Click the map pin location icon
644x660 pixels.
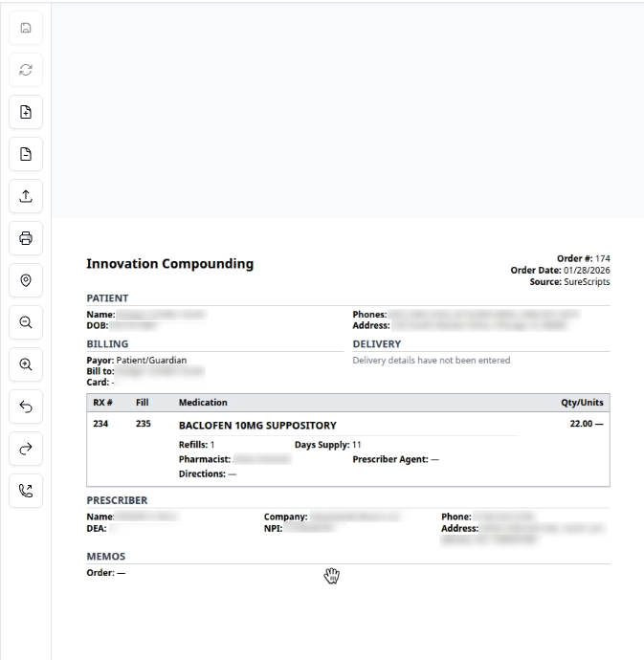(26, 280)
